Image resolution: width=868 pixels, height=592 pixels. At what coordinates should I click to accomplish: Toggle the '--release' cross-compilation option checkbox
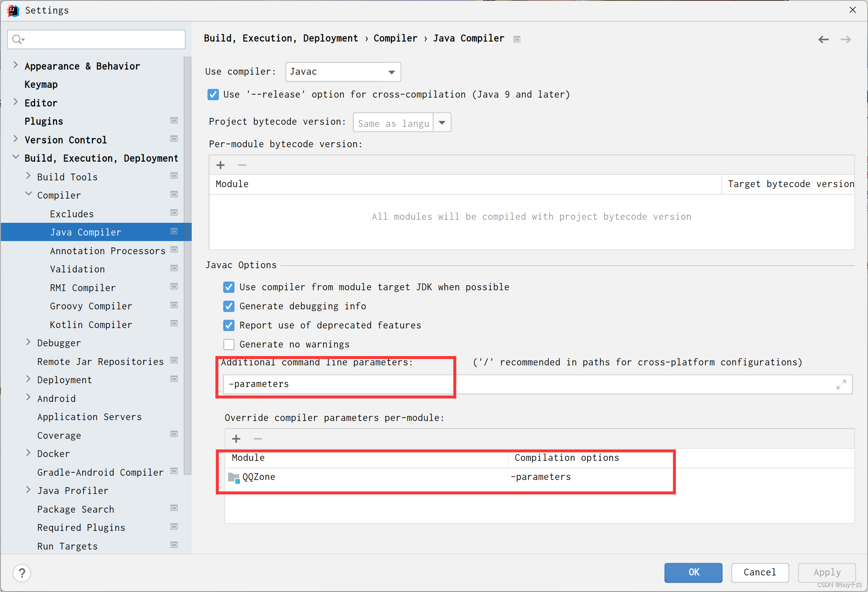(x=213, y=94)
